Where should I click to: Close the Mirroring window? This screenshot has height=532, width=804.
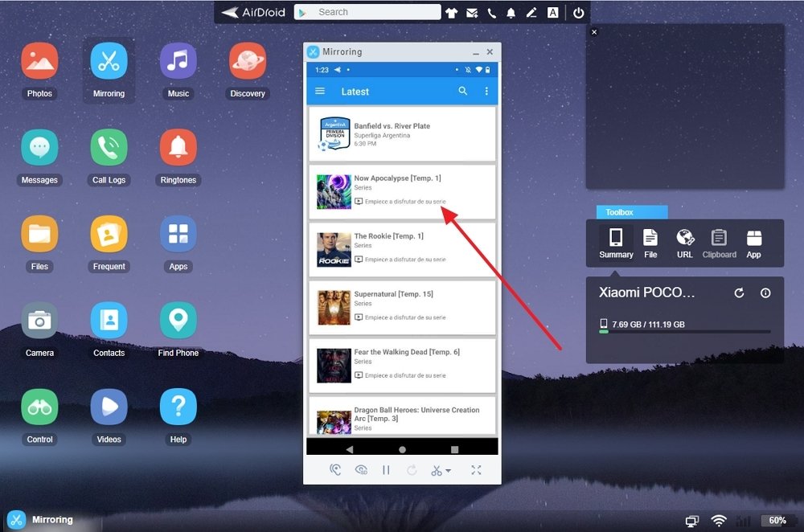coord(490,51)
